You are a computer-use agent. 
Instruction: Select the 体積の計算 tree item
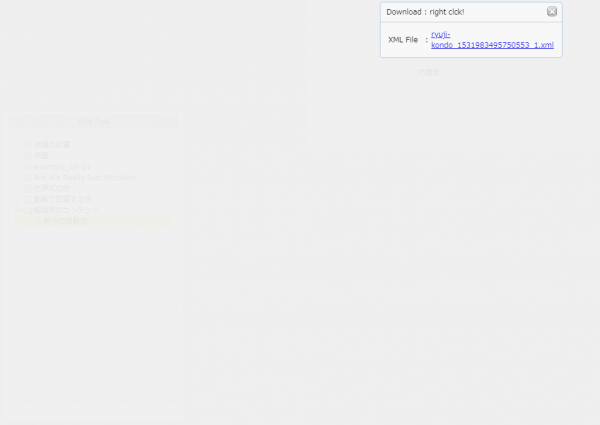click(52, 145)
